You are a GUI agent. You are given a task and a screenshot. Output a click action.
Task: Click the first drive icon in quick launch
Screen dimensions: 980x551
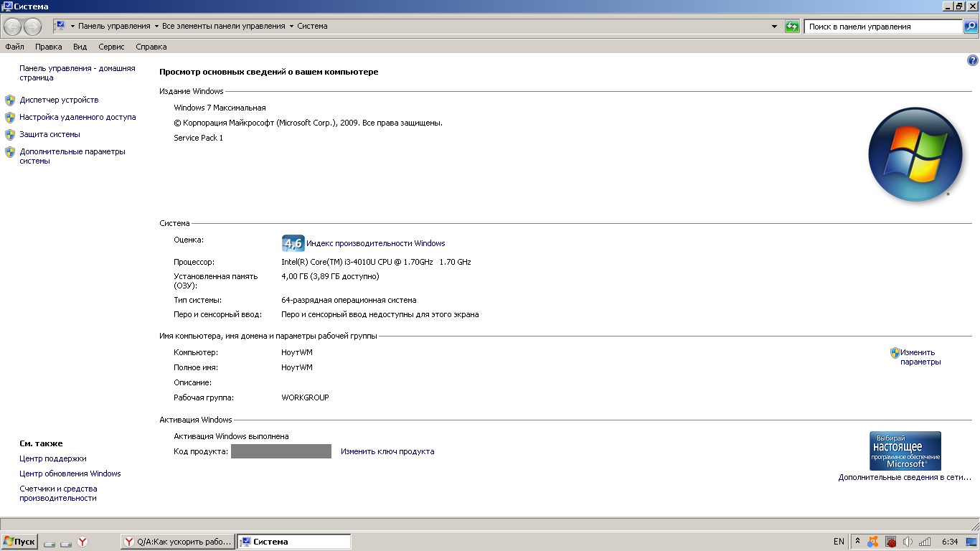pos(50,543)
